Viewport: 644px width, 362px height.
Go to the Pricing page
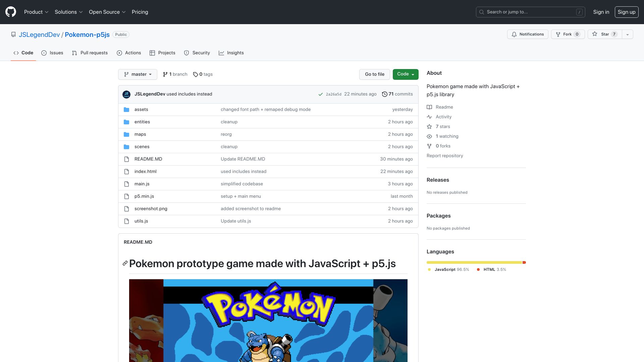click(140, 12)
